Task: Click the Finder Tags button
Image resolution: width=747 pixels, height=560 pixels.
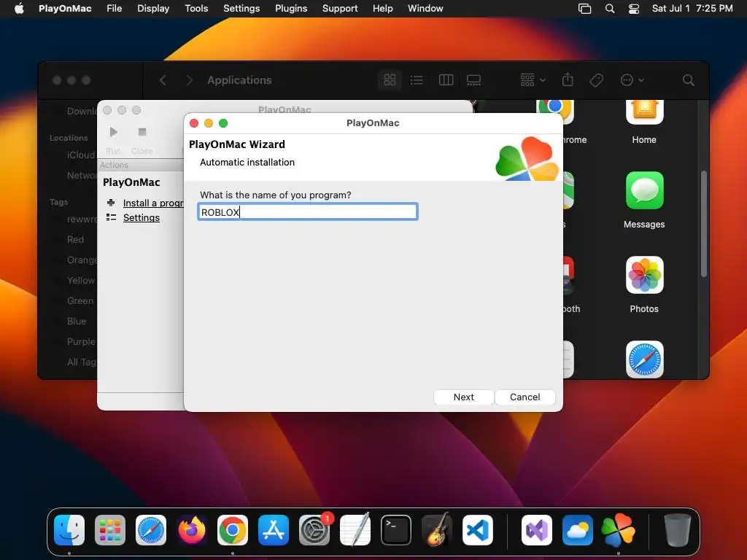Action: pos(596,80)
